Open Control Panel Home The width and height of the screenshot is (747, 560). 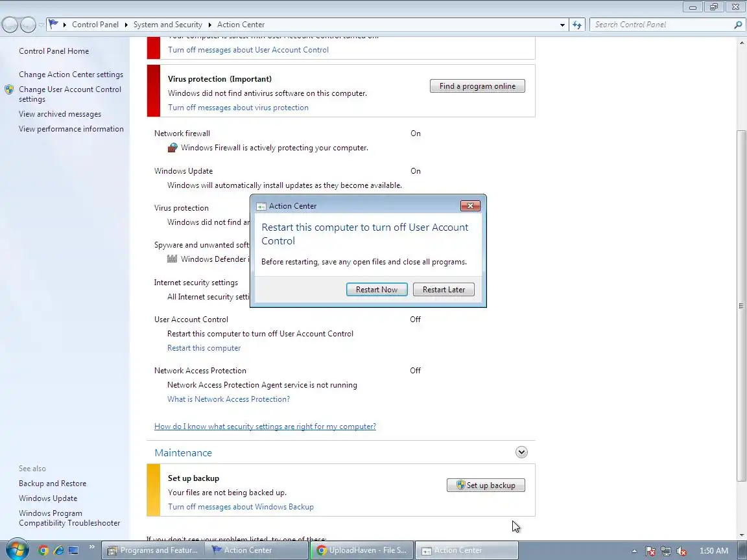(54, 51)
